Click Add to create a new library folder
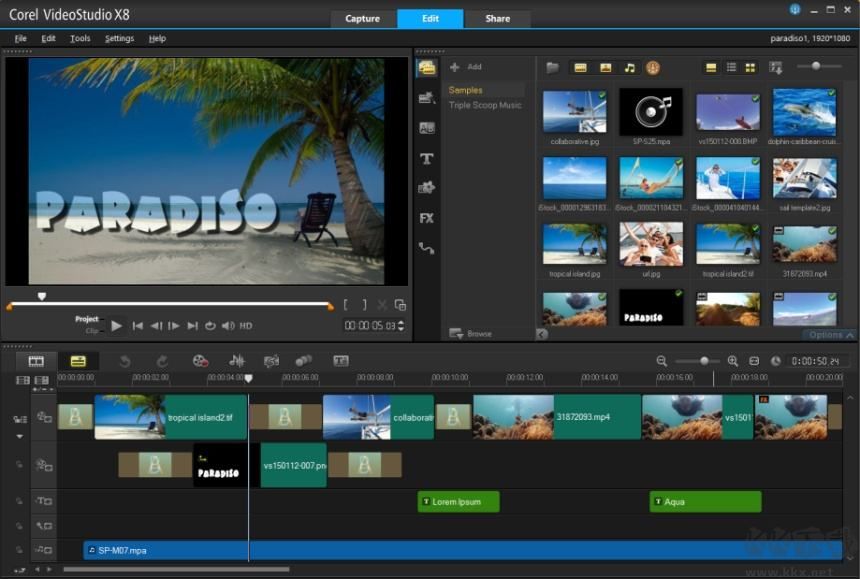The height and width of the screenshot is (579, 860). 466,67
